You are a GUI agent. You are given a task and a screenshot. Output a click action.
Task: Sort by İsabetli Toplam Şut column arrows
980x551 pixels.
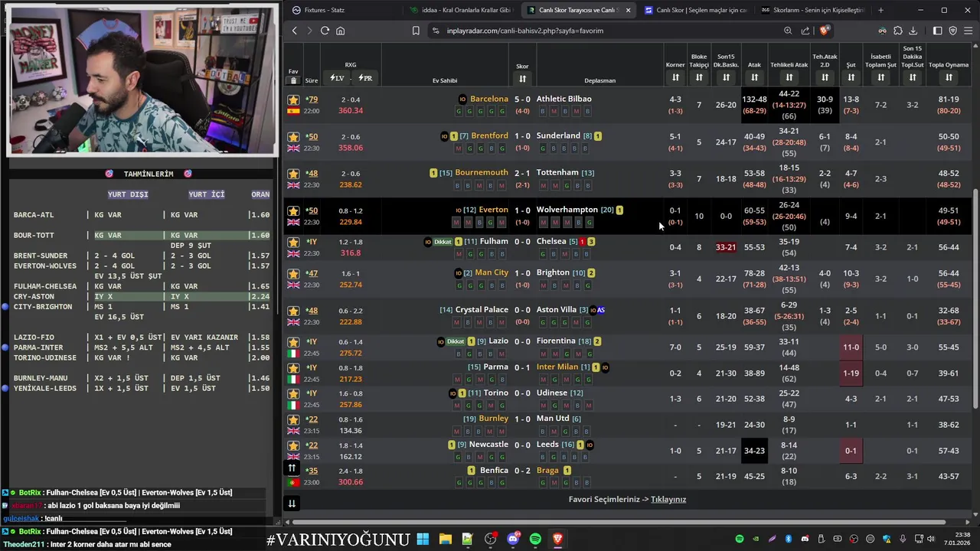[880, 77]
